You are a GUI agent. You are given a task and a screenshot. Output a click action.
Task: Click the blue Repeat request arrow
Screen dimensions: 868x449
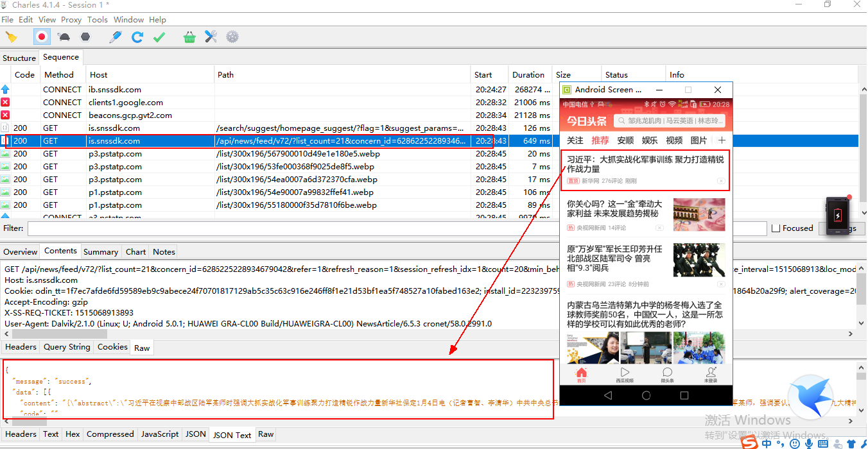(x=137, y=37)
